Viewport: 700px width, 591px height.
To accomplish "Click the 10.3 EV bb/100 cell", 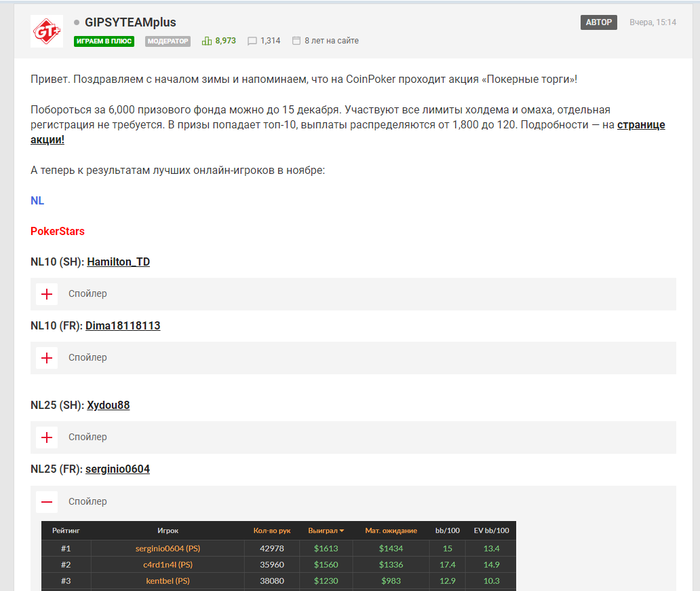I will pyautogui.click(x=491, y=581).
